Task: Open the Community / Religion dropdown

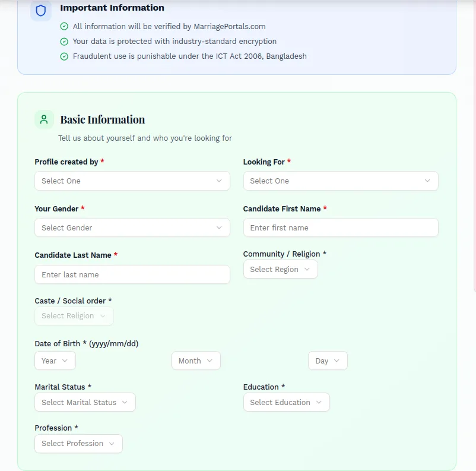Action: (x=281, y=269)
